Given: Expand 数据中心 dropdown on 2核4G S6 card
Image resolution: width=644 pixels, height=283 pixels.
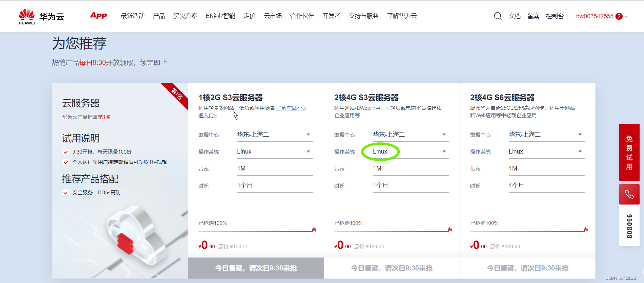Looking at the screenshot, I should pos(547,135).
